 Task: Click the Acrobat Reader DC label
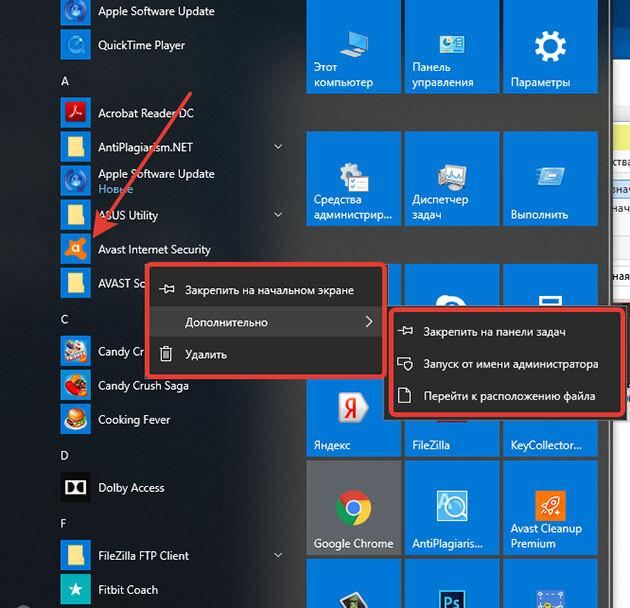pyautogui.click(x=146, y=113)
